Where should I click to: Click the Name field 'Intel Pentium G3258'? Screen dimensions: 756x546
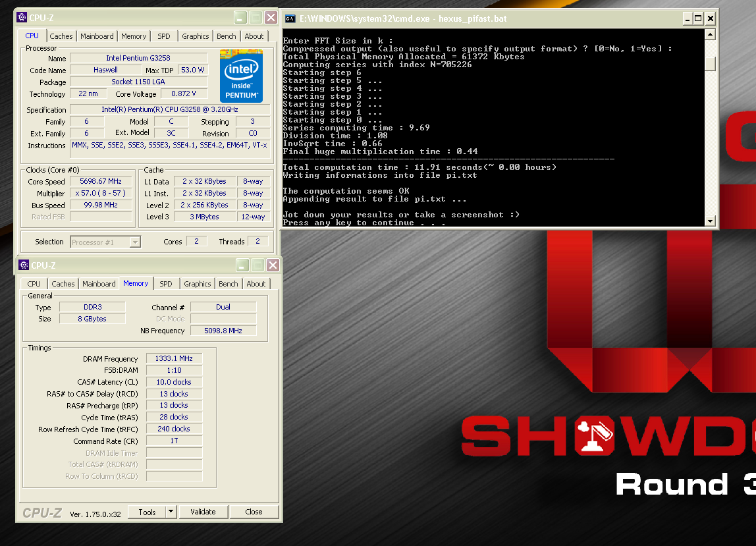(138, 58)
